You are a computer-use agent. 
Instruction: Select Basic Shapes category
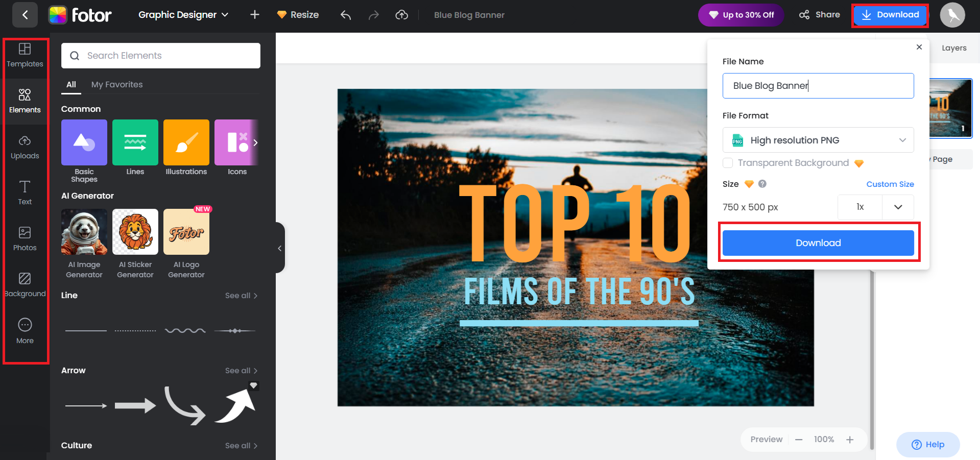coord(84,142)
